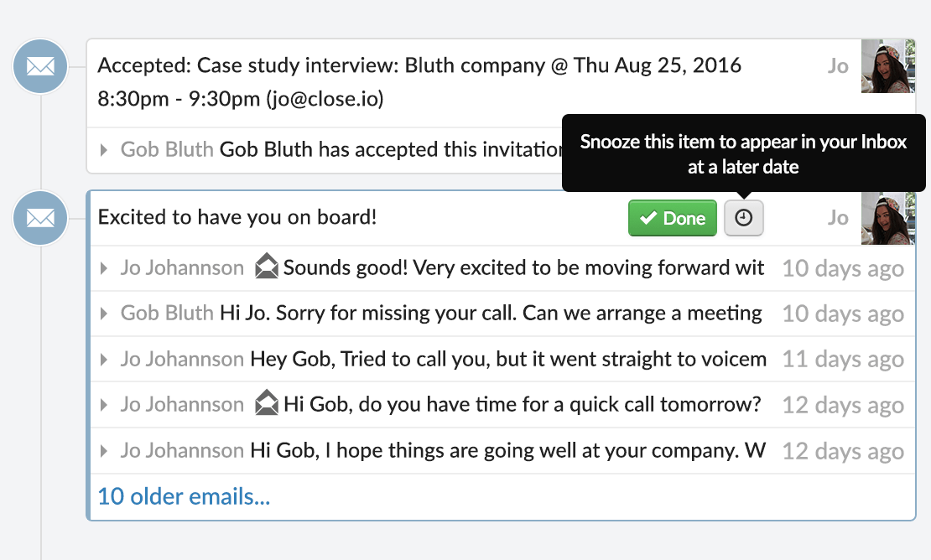Expand Gob Bluth has accepted invitation message
The height and width of the screenshot is (560, 931).
point(104,149)
